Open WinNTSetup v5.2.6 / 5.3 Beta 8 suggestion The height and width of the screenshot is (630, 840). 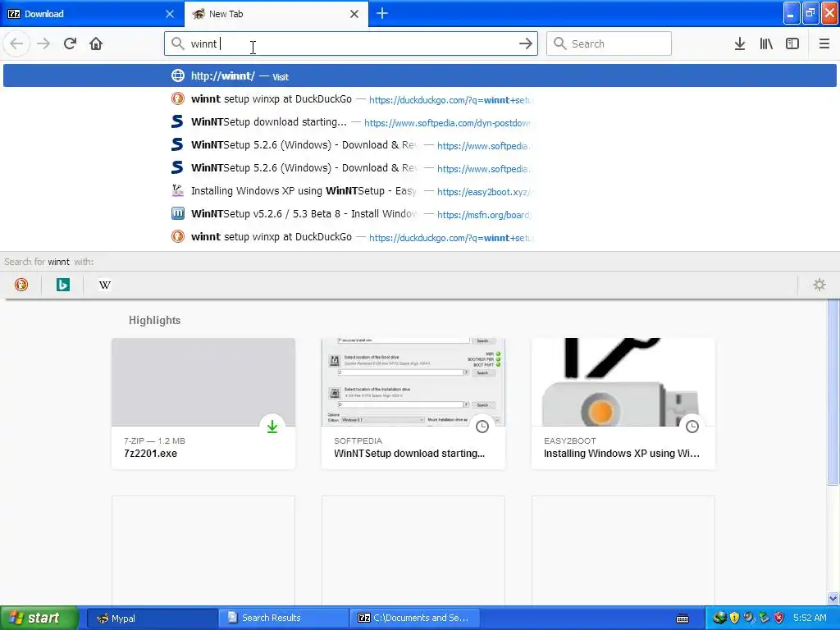coord(419,214)
